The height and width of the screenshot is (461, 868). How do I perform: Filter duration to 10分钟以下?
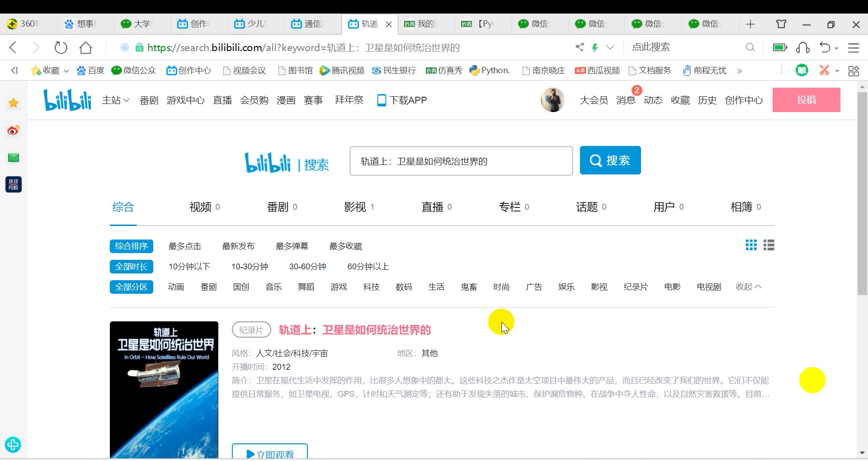click(189, 267)
